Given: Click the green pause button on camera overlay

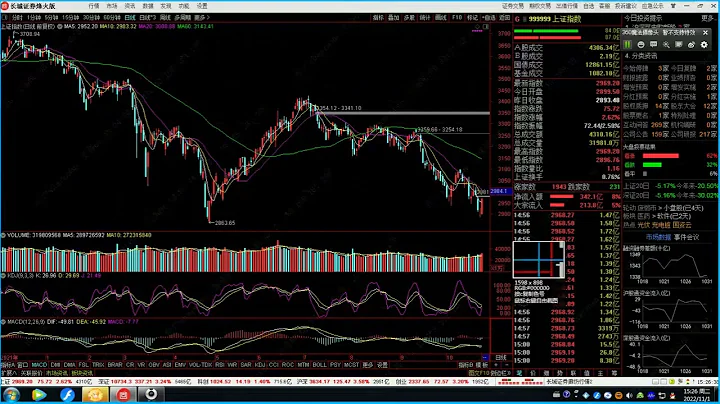Looking at the screenshot, I should coord(627,45).
